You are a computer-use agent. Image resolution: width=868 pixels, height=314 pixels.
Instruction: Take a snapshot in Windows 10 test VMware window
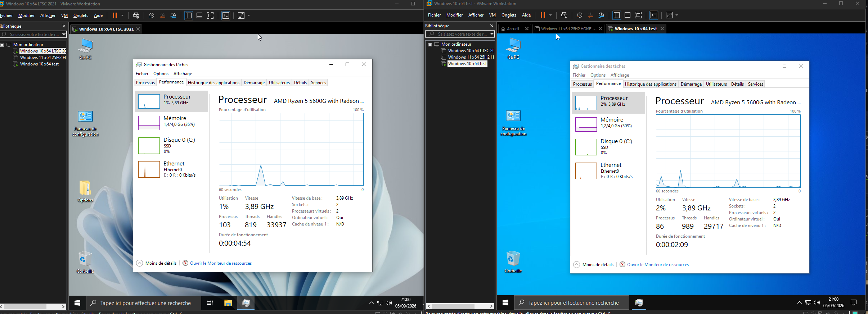coord(580,15)
